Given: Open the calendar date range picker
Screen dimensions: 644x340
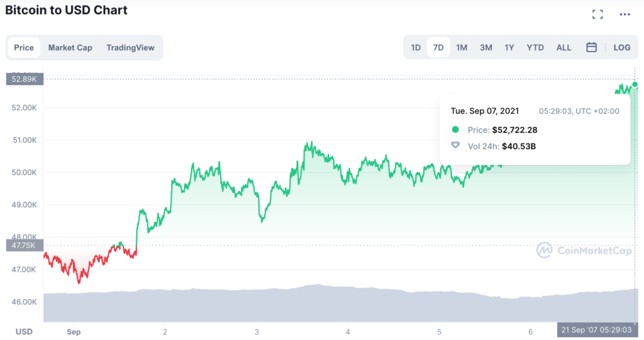Looking at the screenshot, I should click(x=591, y=47).
